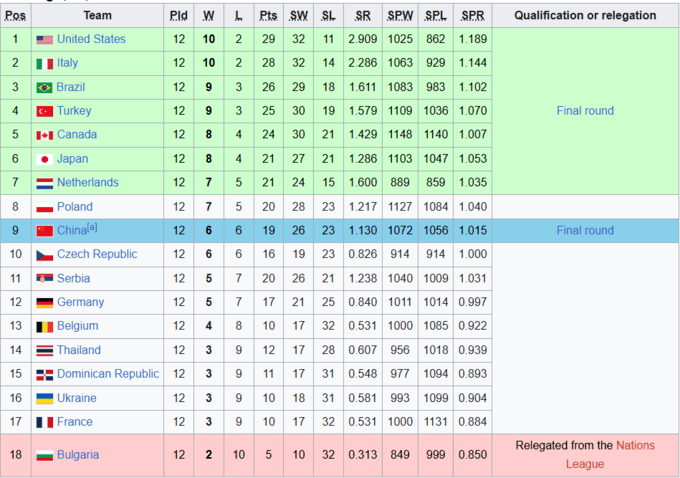Click the Ukraine flag icon

point(45,399)
